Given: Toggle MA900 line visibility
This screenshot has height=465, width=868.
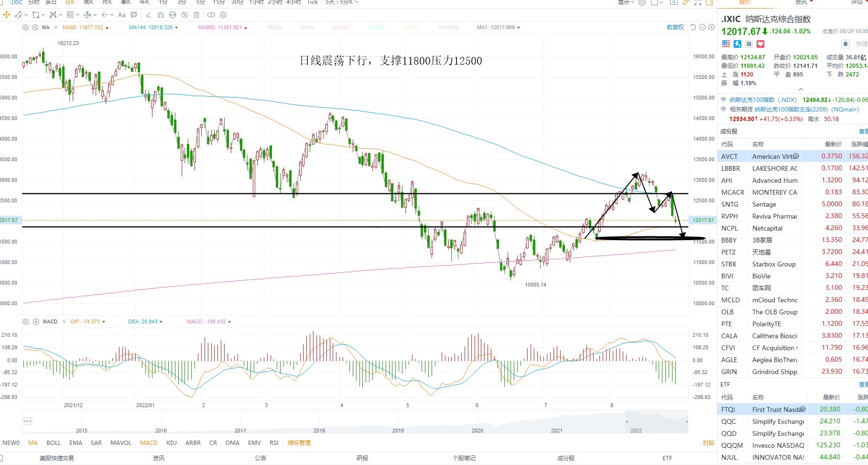Looking at the screenshot, I should click(223, 27).
